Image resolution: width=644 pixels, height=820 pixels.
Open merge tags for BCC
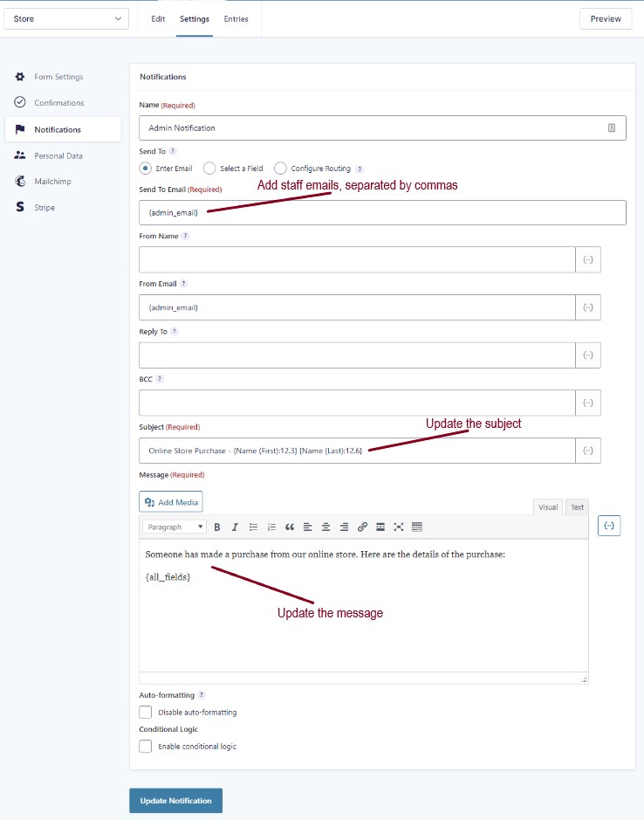(588, 403)
